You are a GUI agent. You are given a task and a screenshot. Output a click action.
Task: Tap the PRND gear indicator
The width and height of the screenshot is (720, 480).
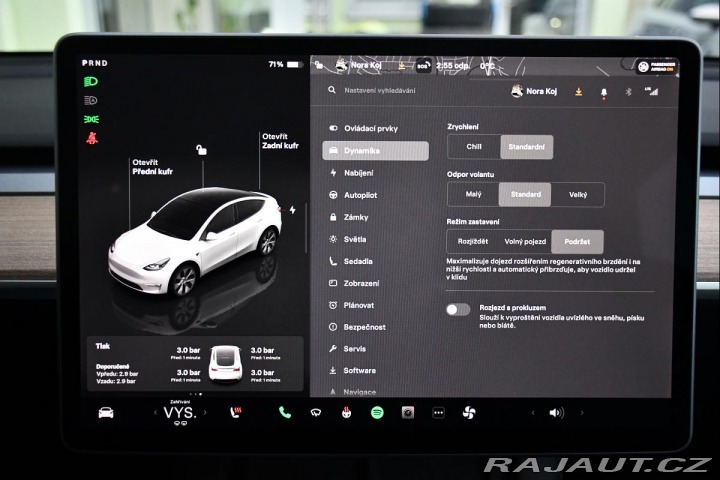click(x=95, y=63)
